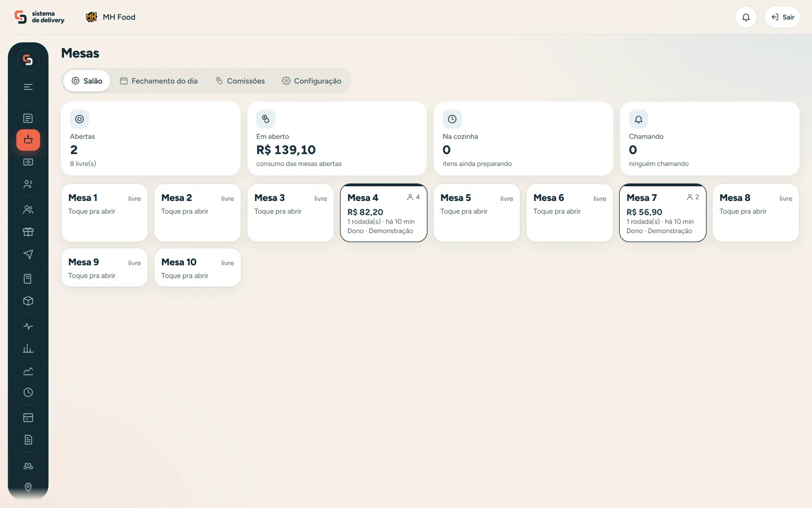Open the Mesa 1 card
812x508 pixels.
click(x=104, y=213)
